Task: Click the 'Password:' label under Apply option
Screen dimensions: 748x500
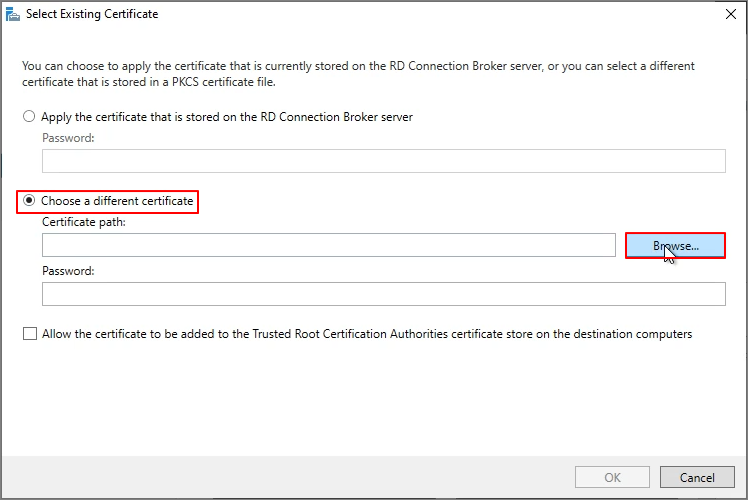Action: pyautogui.click(x=68, y=138)
